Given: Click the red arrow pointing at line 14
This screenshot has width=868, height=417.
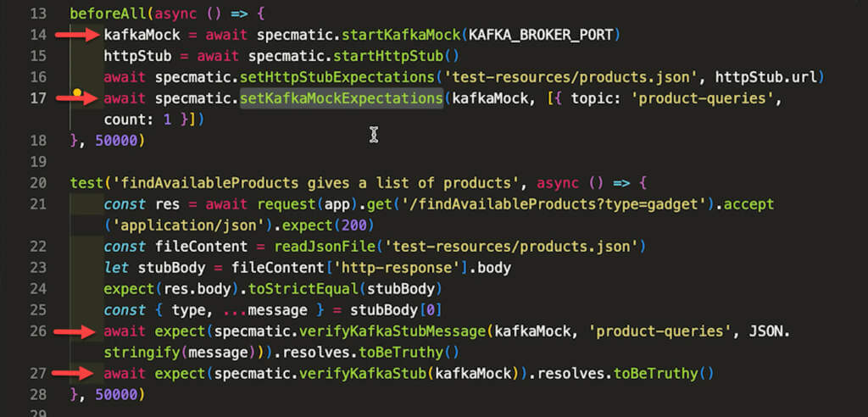Looking at the screenshot, I should (75, 35).
